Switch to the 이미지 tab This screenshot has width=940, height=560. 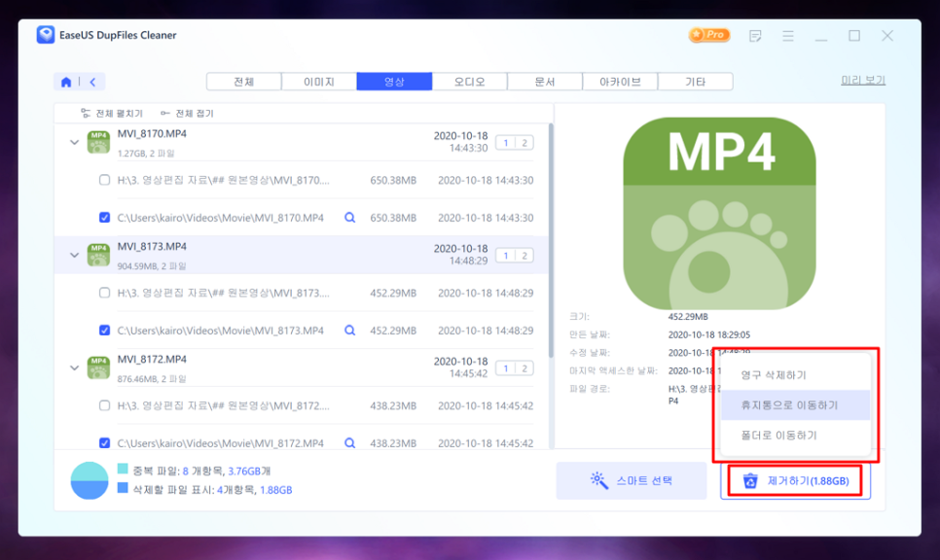click(x=319, y=82)
